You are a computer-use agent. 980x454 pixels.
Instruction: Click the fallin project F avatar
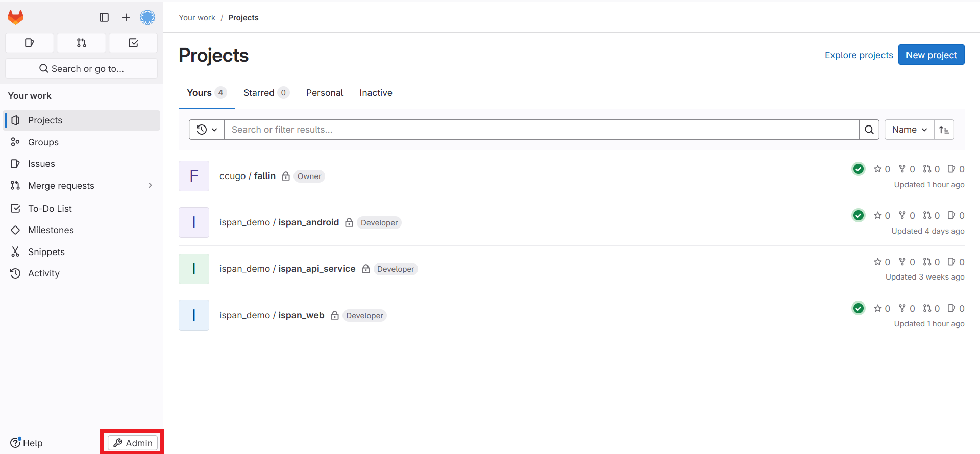(194, 176)
